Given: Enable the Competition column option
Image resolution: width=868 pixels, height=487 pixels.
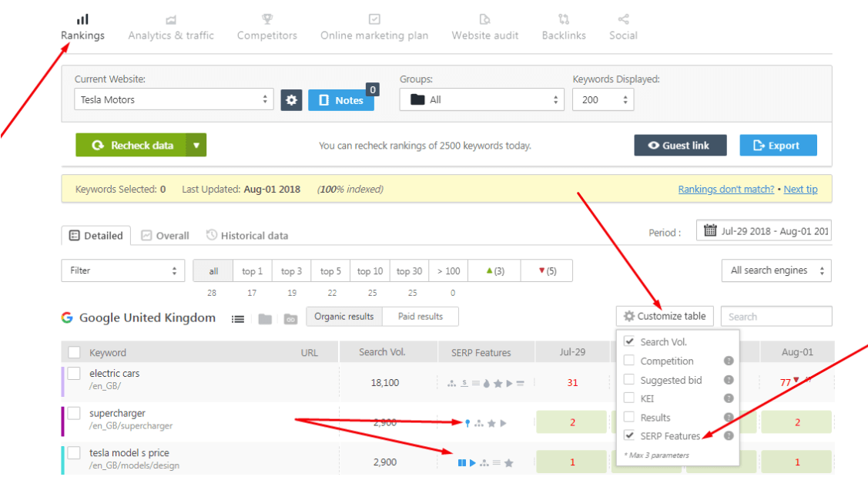Looking at the screenshot, I should (x=628, y=360).
